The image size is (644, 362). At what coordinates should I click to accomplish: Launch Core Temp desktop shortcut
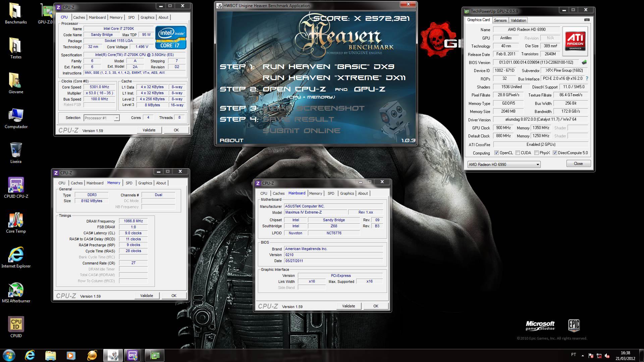click(16, 223)
